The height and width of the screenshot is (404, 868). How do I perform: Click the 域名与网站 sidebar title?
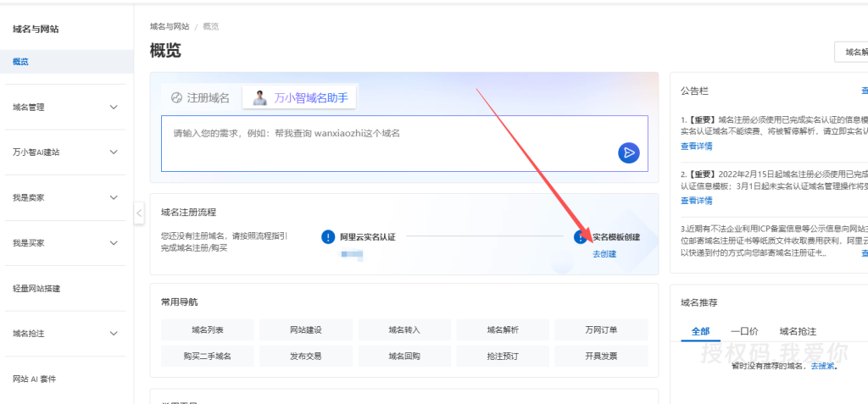pos(36,30)
